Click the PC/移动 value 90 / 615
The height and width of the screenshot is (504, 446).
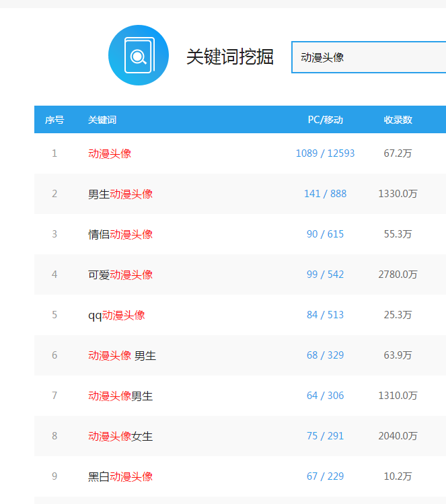pyautogui.click(x=325, y=234)
